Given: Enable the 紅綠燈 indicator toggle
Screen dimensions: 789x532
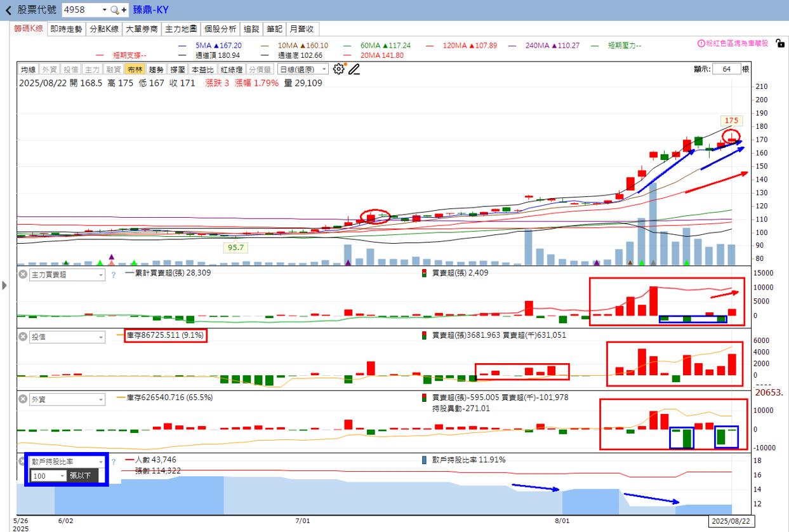Looking at the screenshot, I should (x=232, y=70).
